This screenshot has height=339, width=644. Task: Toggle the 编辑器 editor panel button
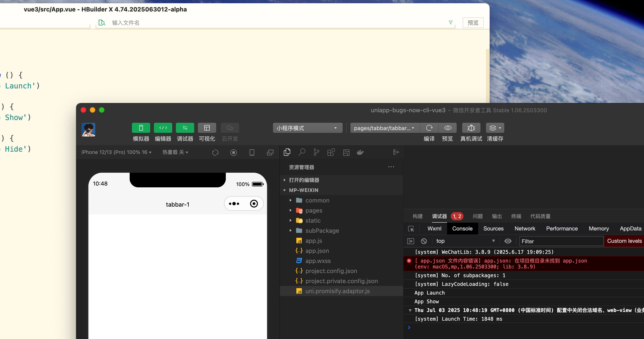[x=163, y=128]
